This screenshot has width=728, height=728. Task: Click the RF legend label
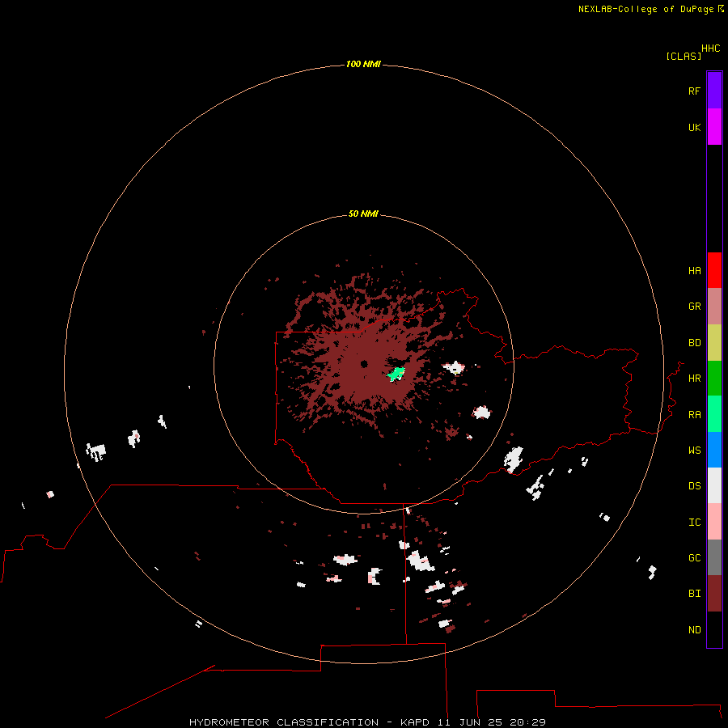pyautogui.click(x=694, y=91)
